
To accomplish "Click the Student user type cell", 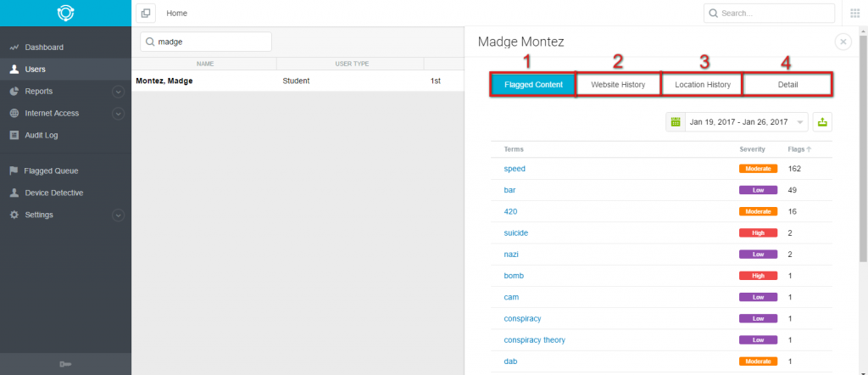I will (296, 81).
